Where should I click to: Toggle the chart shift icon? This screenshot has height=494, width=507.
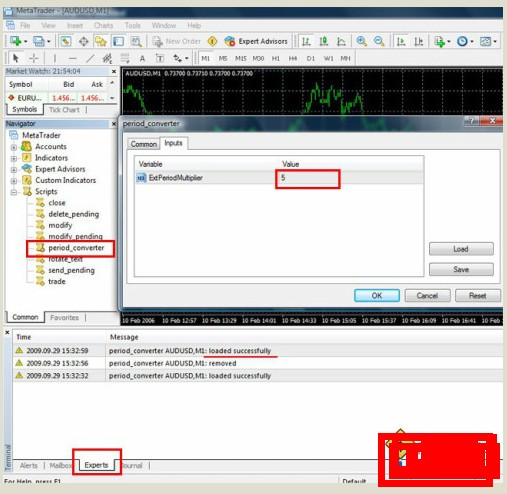coord(418,41)
